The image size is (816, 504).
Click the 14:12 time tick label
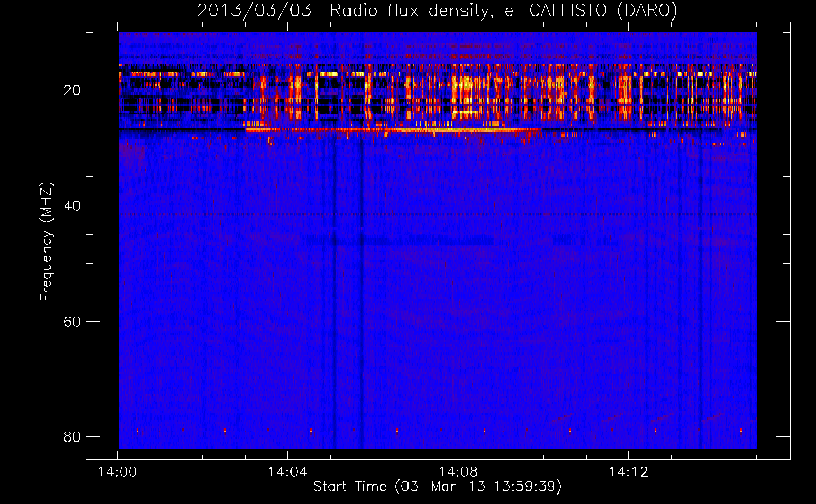628,472
